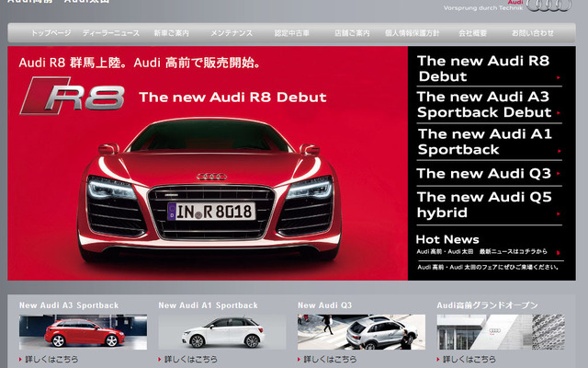Viewport: 588px width, 368px height.
Task: Click the Audi four-rings logo in the header
Action: tap(548, 6)
